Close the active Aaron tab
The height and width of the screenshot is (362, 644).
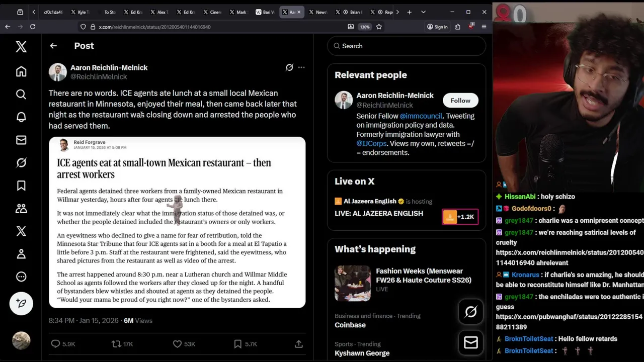[x=299, y=12]
